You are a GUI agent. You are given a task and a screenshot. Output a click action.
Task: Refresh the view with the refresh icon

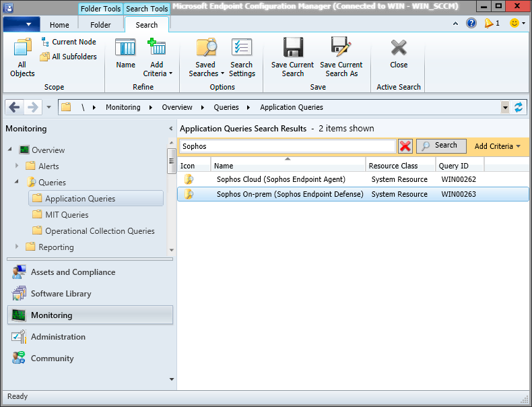(x=519, y=107)
